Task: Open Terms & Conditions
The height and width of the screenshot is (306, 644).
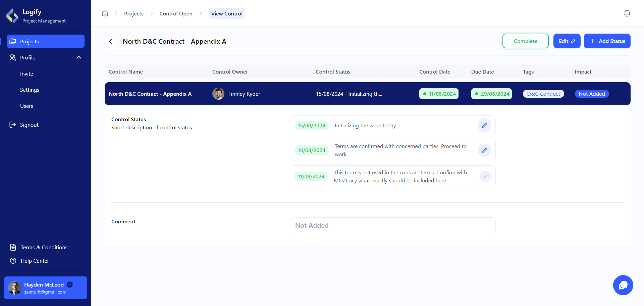Action: [x=44, y=247]
